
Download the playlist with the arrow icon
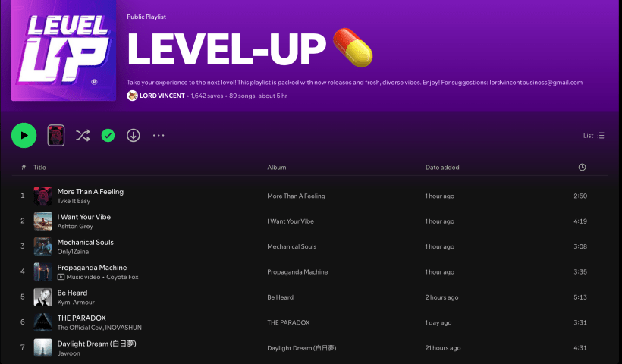tap(134, 136)
